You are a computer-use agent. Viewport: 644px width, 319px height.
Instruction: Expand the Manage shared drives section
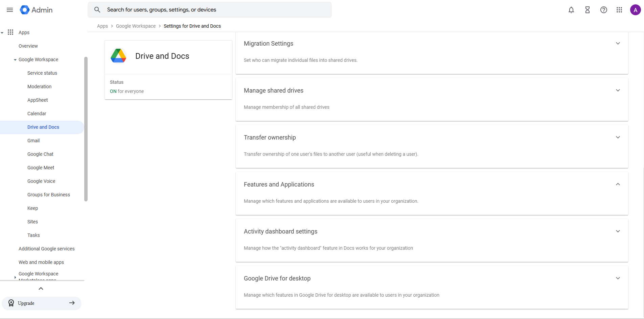[618, 90]
